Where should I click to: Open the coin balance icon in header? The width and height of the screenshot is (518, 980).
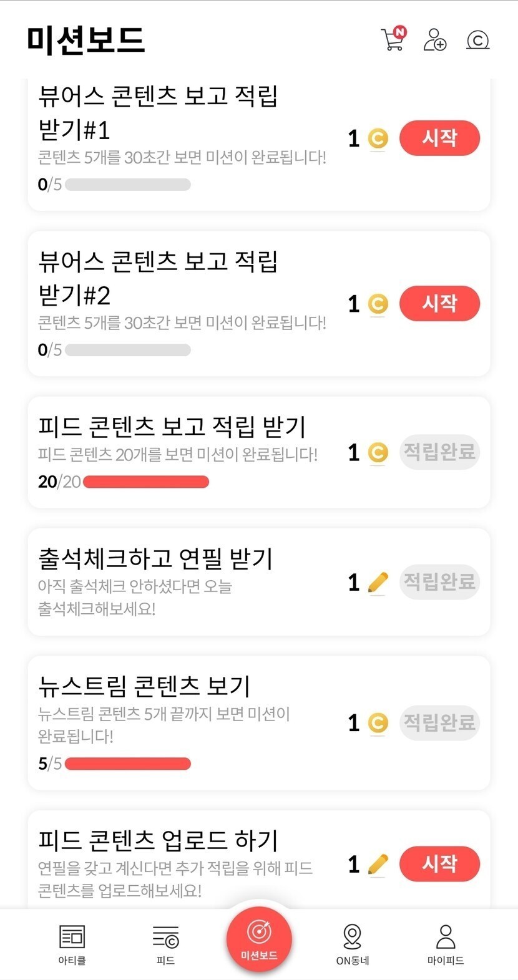tap(478, 40)
